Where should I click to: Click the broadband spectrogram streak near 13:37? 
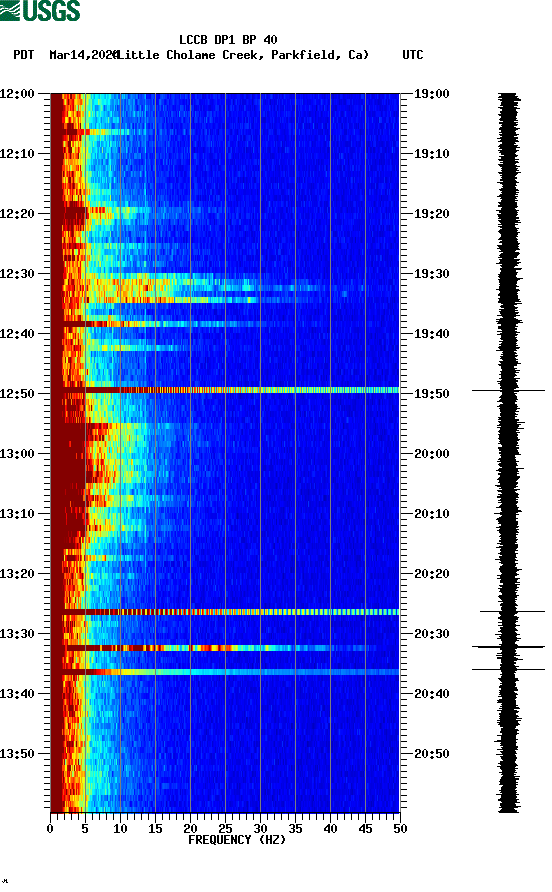pos(225,672)
